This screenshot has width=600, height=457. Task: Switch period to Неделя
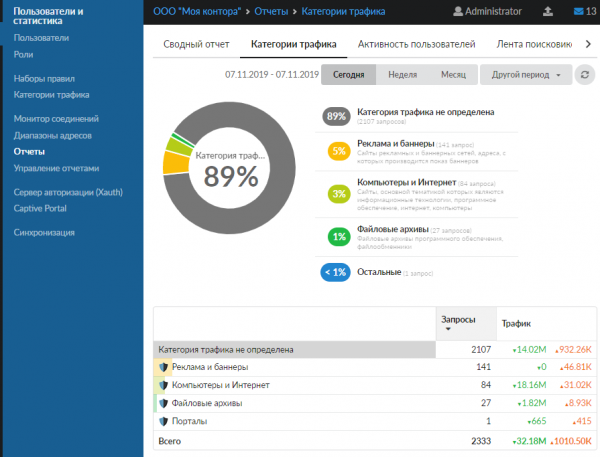coord(402,75)
